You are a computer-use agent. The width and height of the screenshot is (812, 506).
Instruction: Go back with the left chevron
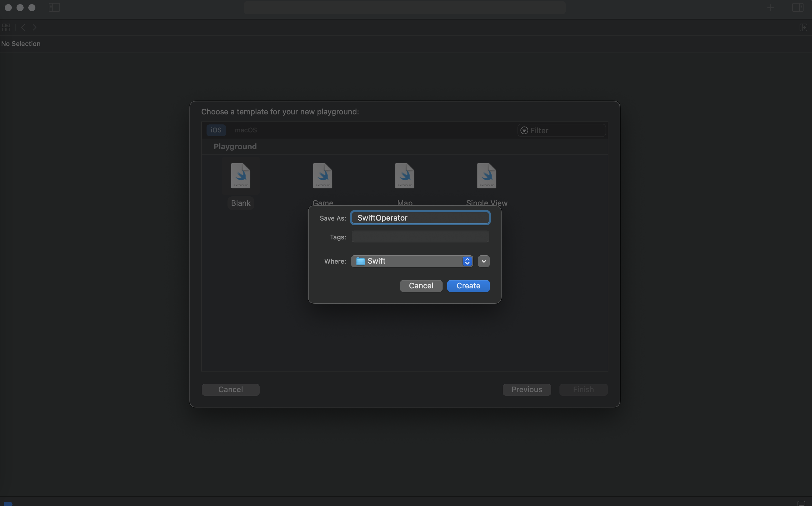pyautogui.click(x=23, y=27)
